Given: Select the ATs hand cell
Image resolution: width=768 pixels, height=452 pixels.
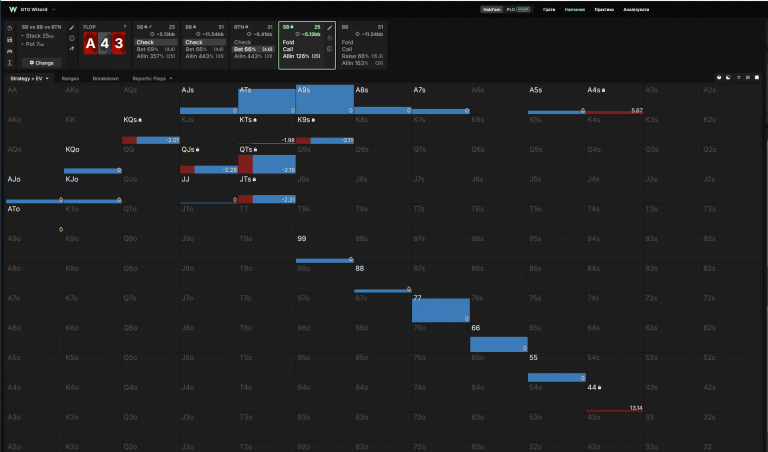Looking at the screenshot, I should [x=267, y=99].
